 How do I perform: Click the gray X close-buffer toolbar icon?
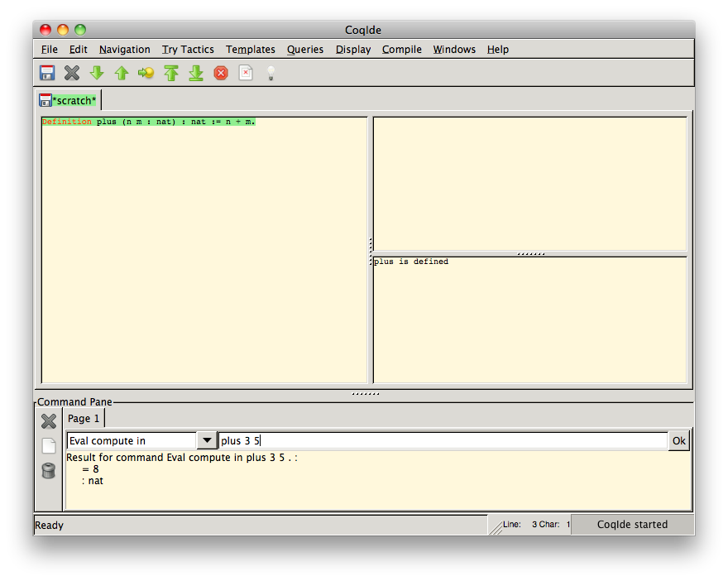tap(71, 73)
